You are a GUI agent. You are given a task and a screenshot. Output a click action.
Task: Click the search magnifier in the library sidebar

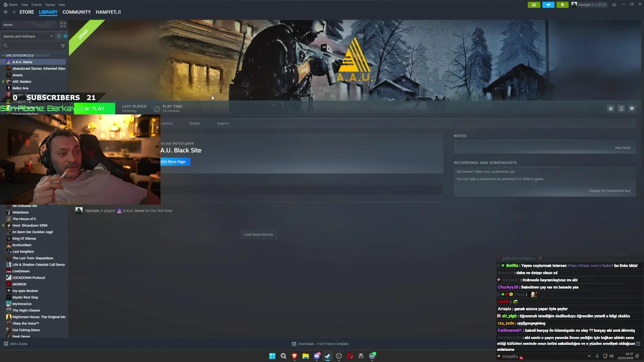[6, 46]
